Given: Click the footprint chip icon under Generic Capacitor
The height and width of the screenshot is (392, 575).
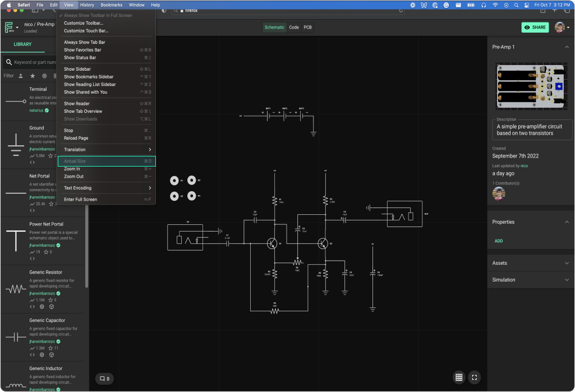Looking at the screenshot, I should coord(42,355).
